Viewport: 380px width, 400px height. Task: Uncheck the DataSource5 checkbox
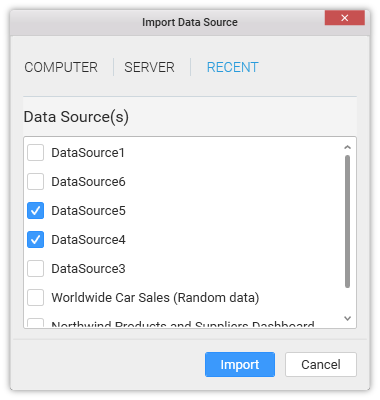point(35,211)
